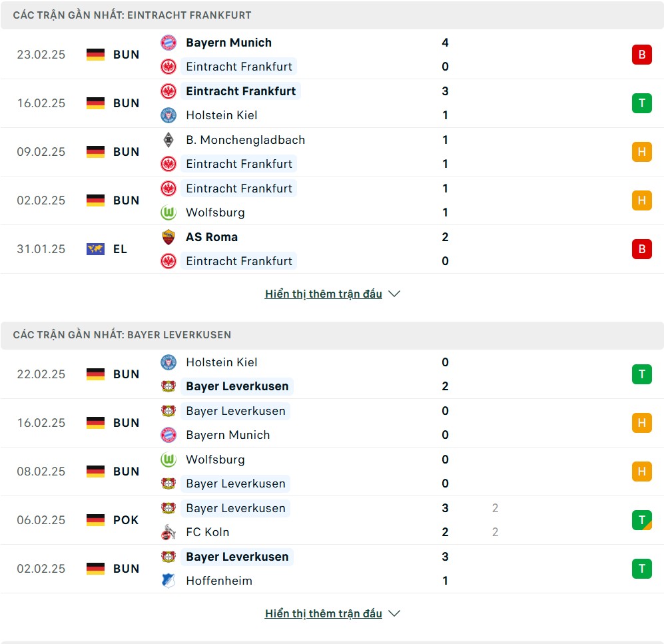Screen dimensions: 664x644
Task: Select the Hoffenheim team name
Action: [x=219, y=581]
